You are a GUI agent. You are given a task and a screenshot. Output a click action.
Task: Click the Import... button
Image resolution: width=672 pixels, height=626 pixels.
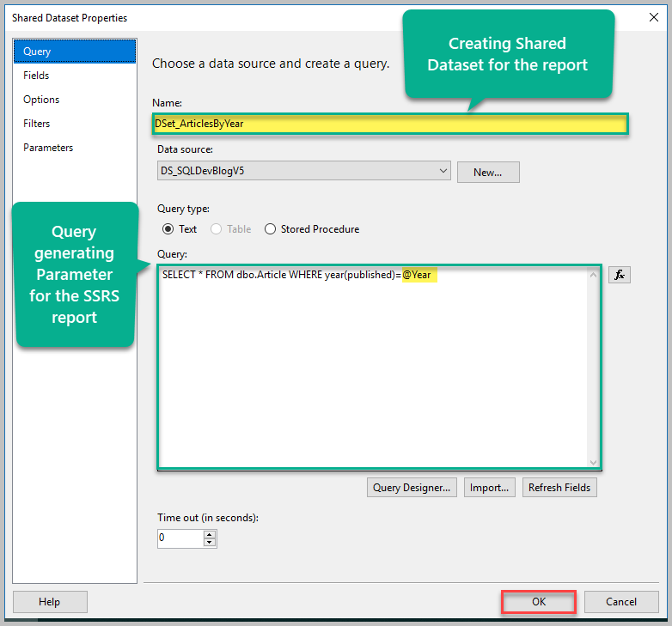(490, 488)
